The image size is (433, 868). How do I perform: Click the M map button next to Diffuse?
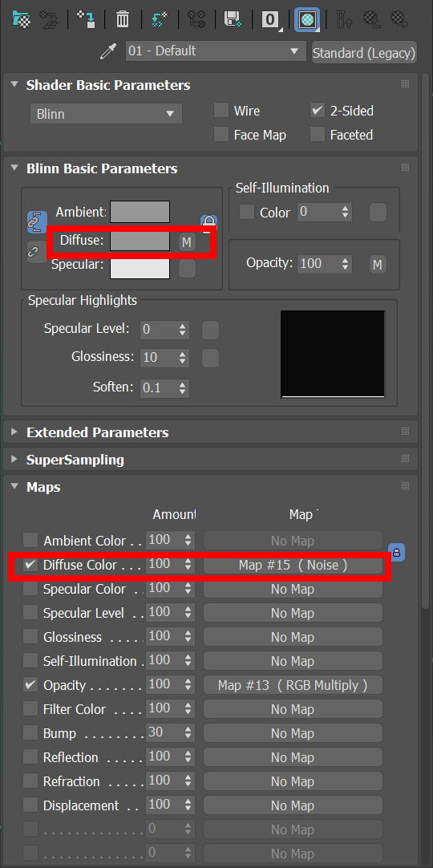tap(187, 242)
